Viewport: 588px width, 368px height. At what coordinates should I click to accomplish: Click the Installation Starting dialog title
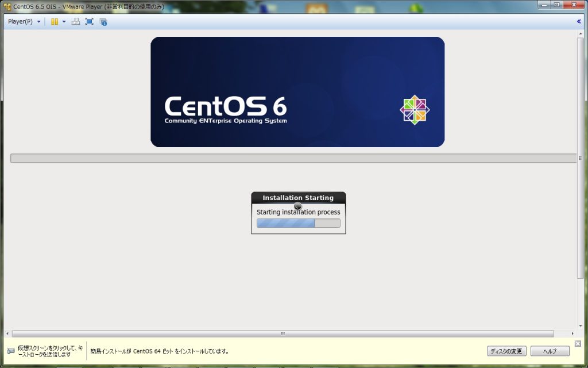298,198
